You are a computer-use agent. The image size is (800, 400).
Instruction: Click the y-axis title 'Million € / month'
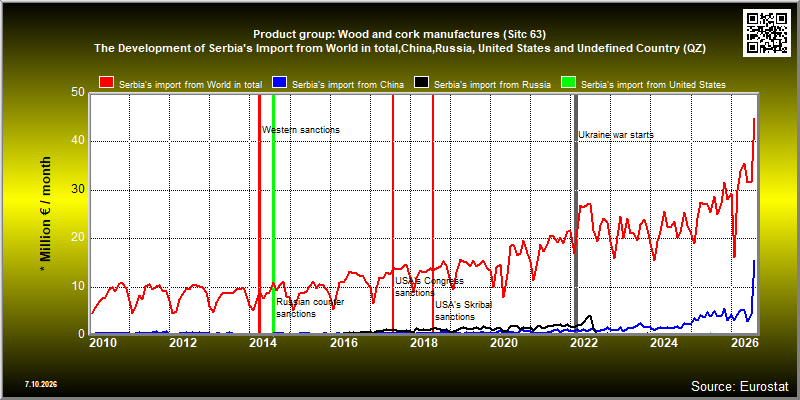[x=46, y=214]
